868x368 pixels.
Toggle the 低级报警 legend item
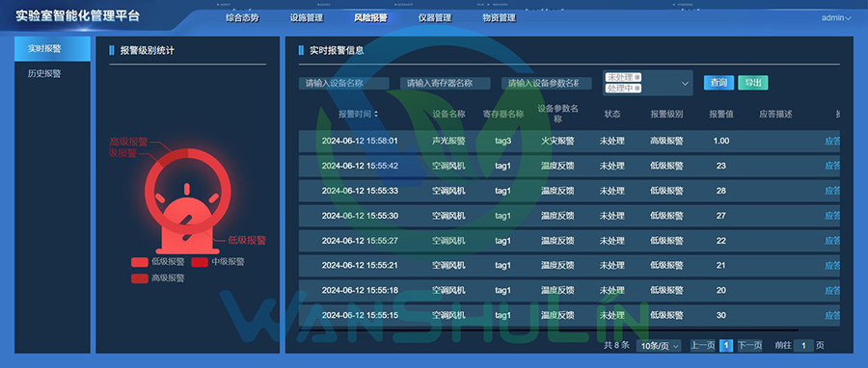(x=158, y=262)
